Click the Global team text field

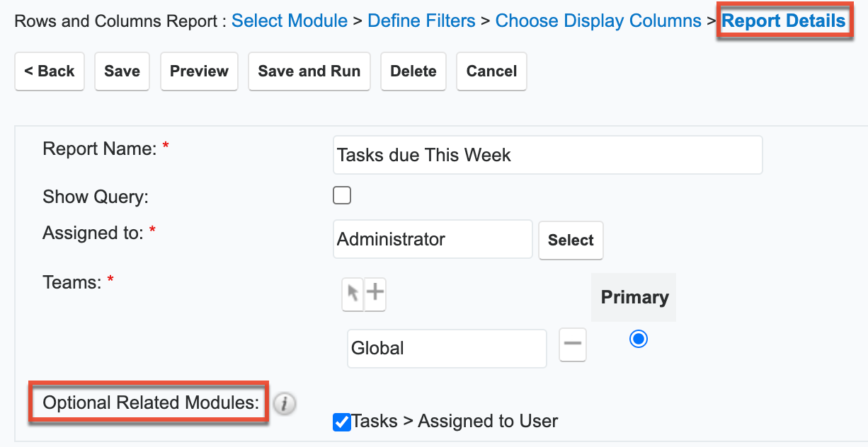[x=447, y=348]
